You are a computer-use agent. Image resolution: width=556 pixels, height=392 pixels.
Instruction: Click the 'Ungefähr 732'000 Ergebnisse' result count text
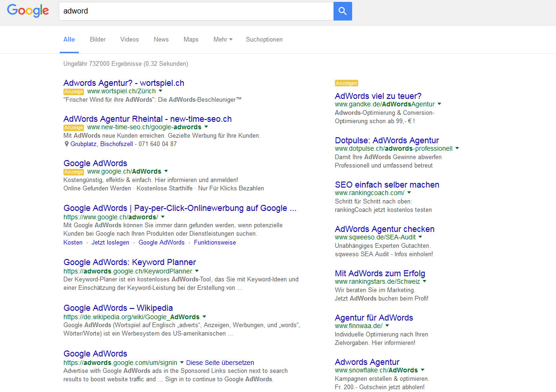click(x=125, y=64)
